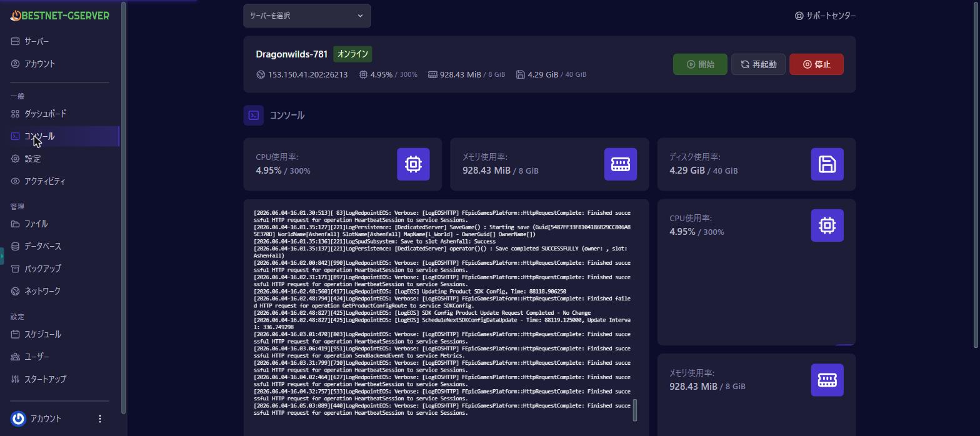Open the バックアップ section
This screenshot has height=436, width=980.
tap(60, 269)
